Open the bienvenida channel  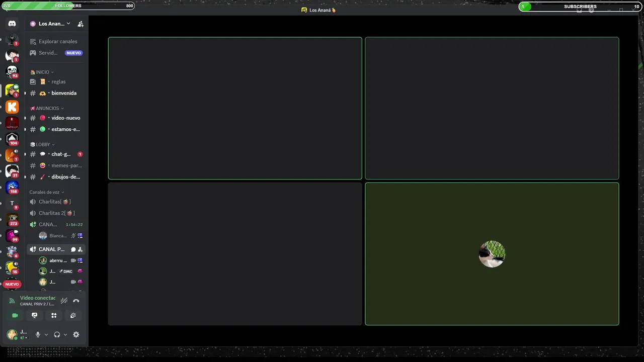pyautogui.click(x=55, y=93)
